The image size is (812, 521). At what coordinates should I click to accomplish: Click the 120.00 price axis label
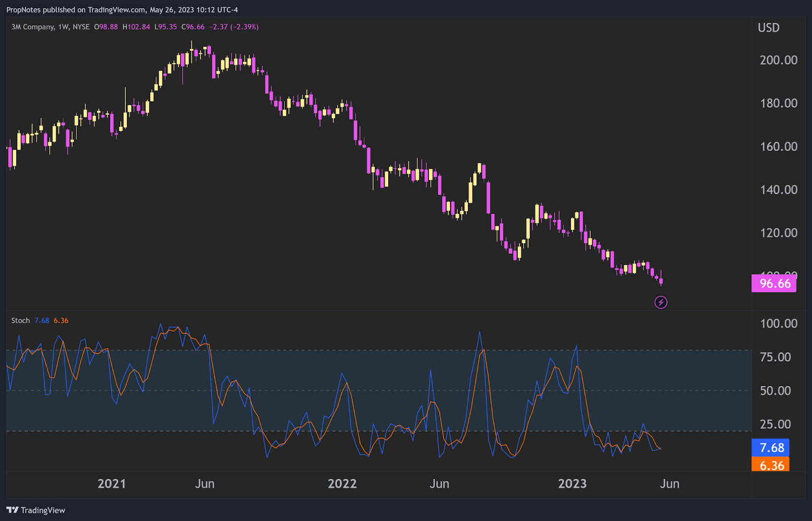click(779, 233)
